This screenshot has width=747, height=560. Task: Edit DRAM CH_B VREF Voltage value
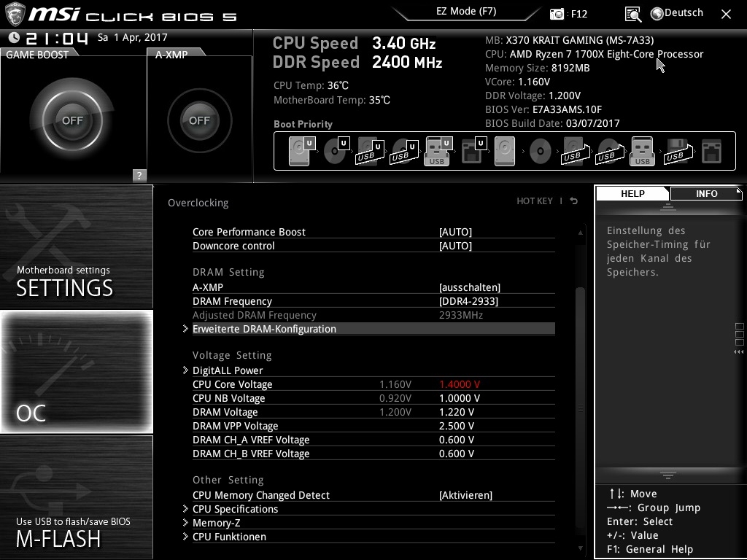[457, 454]
